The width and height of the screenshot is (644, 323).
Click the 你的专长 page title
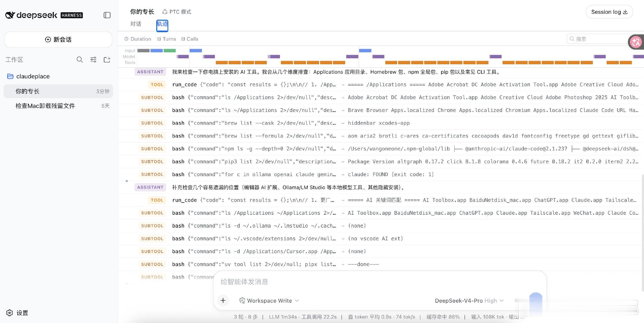pos(142,12)
